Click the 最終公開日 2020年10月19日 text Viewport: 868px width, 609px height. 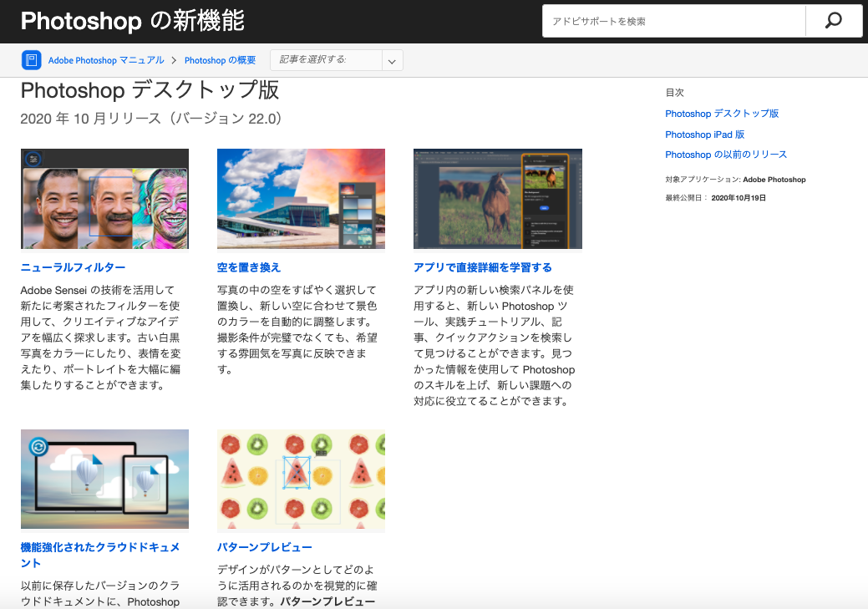point(715,198)
